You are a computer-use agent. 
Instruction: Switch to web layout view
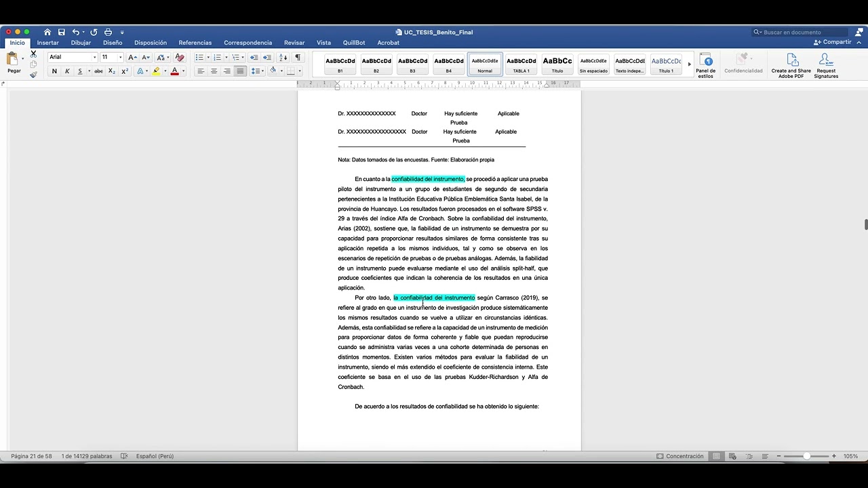[x=732, y=456]
